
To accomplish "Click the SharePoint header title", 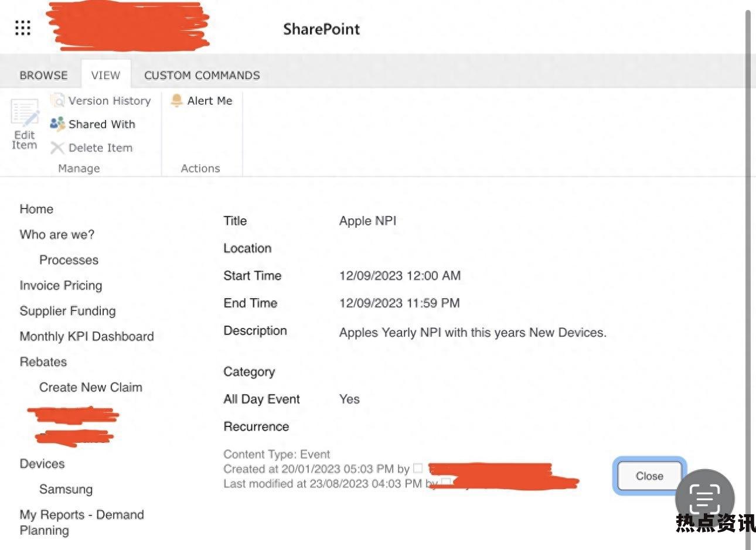I will point(321,29).
